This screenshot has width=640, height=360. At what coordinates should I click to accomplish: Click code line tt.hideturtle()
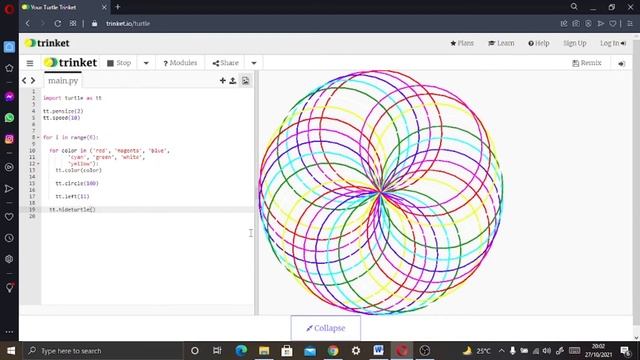click(72, 209)
